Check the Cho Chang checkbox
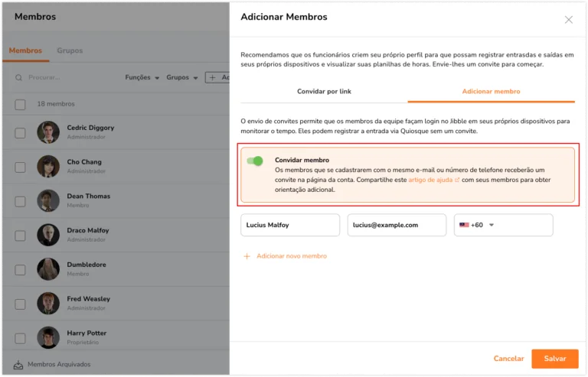Viewport: 588px width, 377px height. point(20,167)
